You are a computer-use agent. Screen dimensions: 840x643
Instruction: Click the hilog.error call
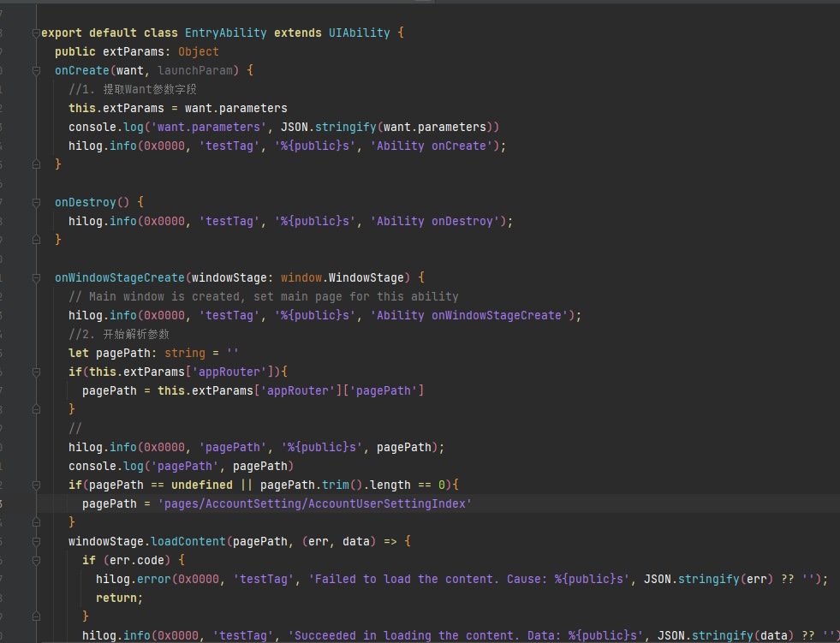pos(134,580)
